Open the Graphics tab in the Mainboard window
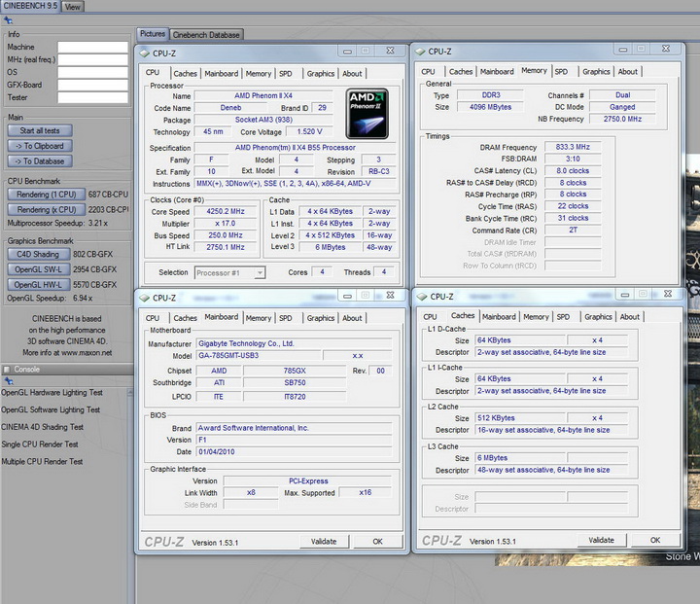Viewport: 700px width, 604px height. coord(320,318)
